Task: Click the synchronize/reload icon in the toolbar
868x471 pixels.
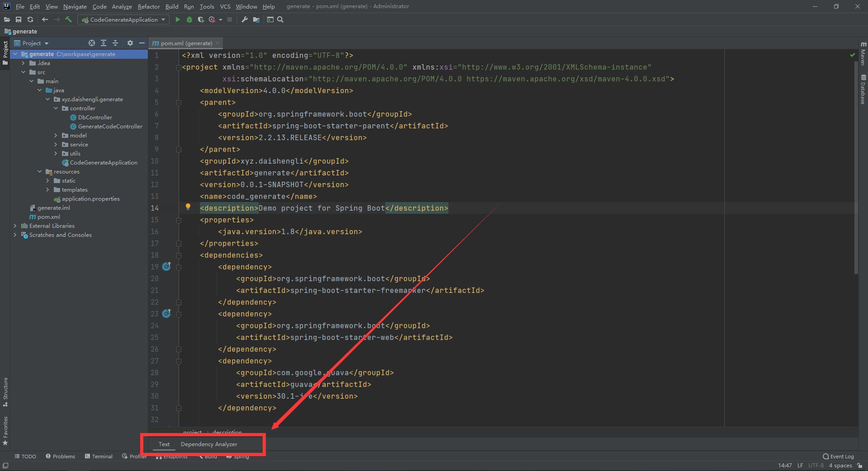Action: (30, 19)
